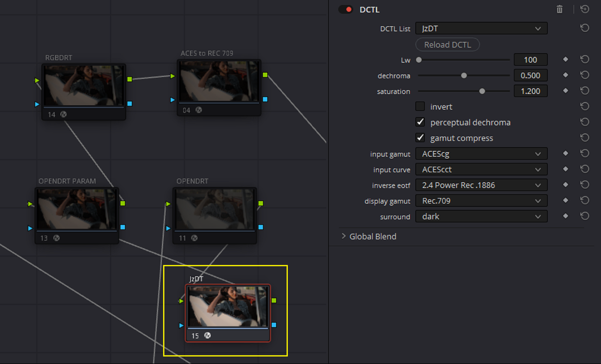This screenshot has width=601, height=364.
Task: Edit the Lw value field 100
Action: coord(531,60)
